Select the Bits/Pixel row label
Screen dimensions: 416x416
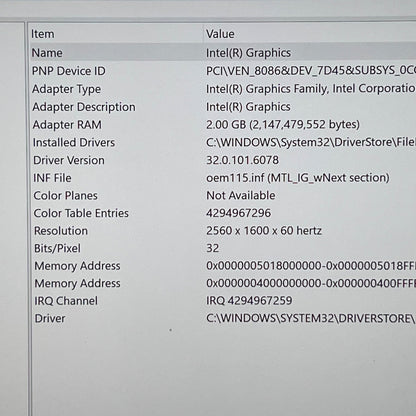coord(57,248)
